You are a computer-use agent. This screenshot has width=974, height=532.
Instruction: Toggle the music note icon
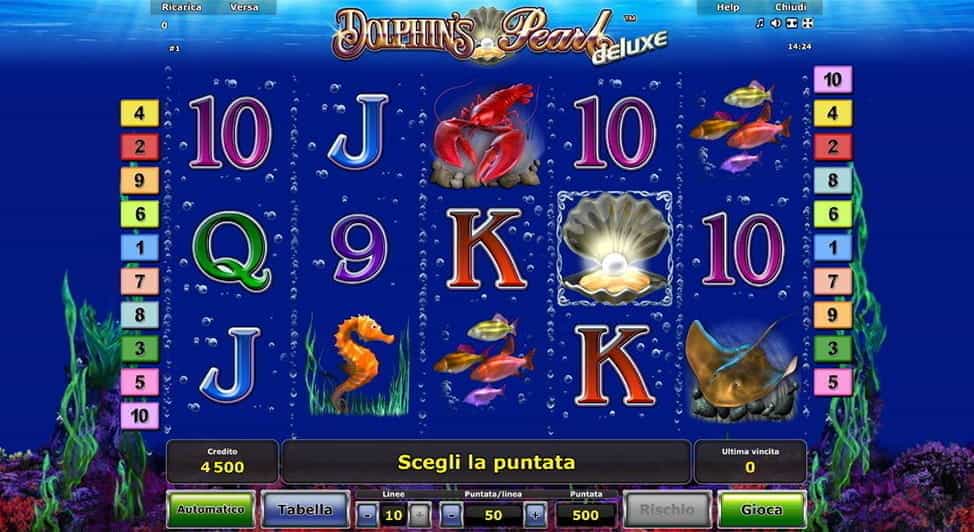pyautogui.click(x=760, y=23)
